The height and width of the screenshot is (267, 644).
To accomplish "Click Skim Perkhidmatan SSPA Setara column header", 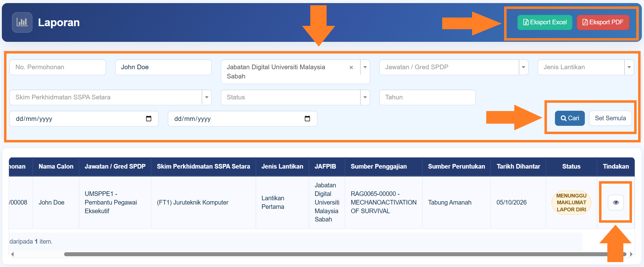I will coord(203,166).
